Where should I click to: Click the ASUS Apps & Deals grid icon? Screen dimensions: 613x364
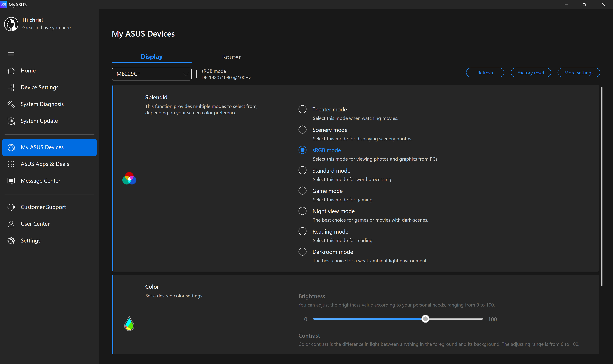click(11, 164)
